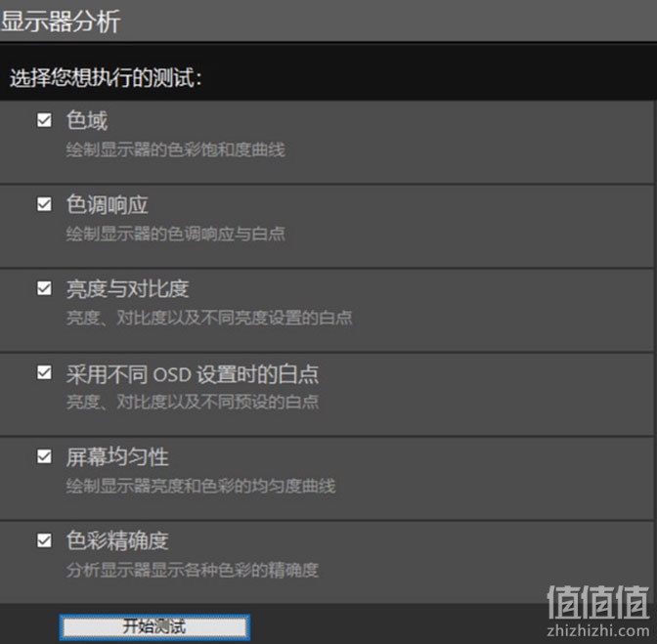The image size is (657, 644).
Task: Toggle the 亮度与对比度 checkbox
Action: (x=44, y=288)
